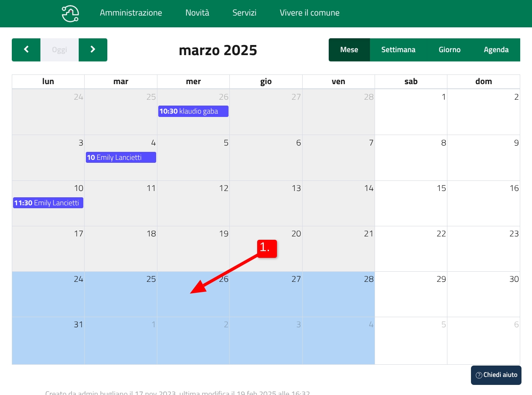Open the Novità menu

point(197,13)
